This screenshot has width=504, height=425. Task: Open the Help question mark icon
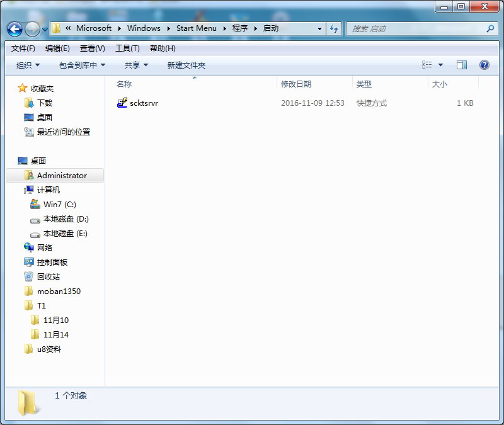click(483, 64)
